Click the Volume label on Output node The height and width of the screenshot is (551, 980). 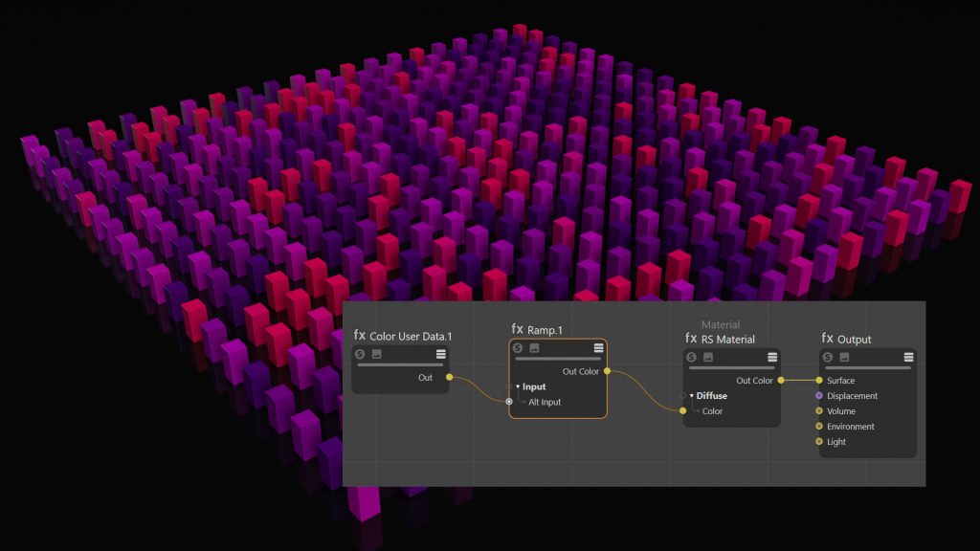pyautogui.click(x=841, y=411)
